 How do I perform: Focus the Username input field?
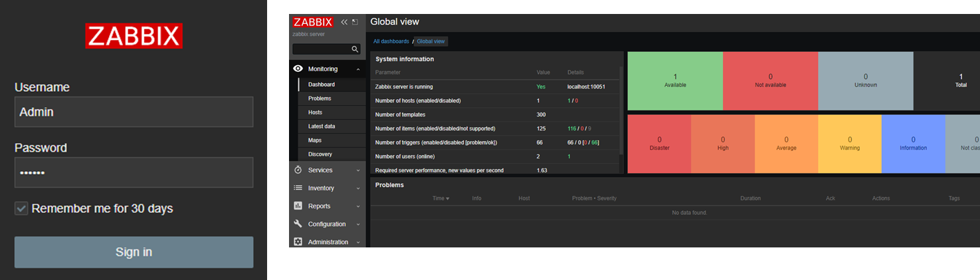[x=134, y=112]
